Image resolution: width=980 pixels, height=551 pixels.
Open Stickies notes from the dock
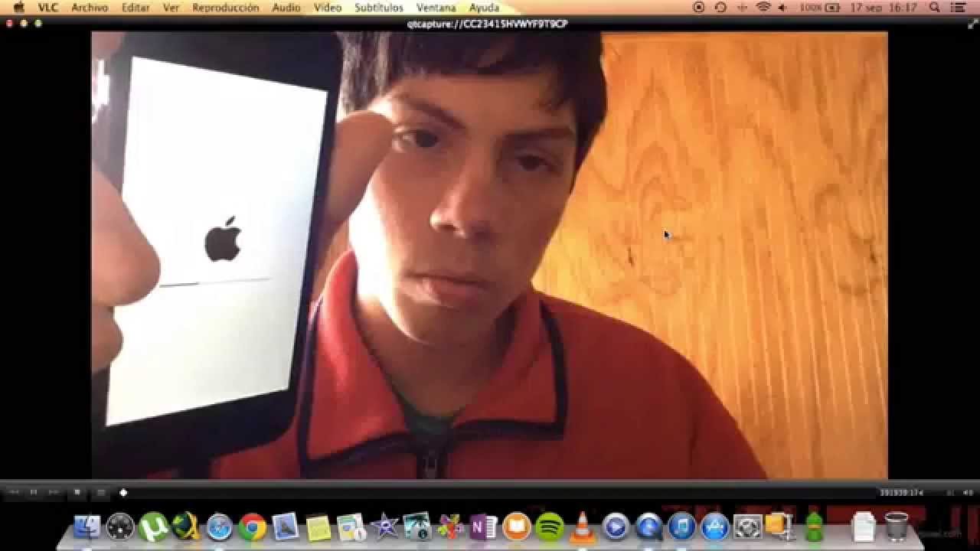318,527
